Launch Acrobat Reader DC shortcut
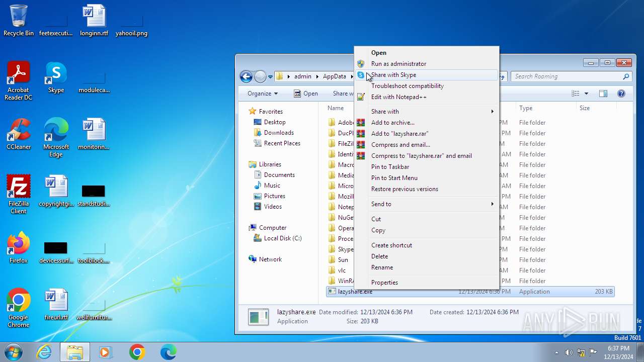The height and width of the screenshot is (362, 644). [x=19, y=81]
